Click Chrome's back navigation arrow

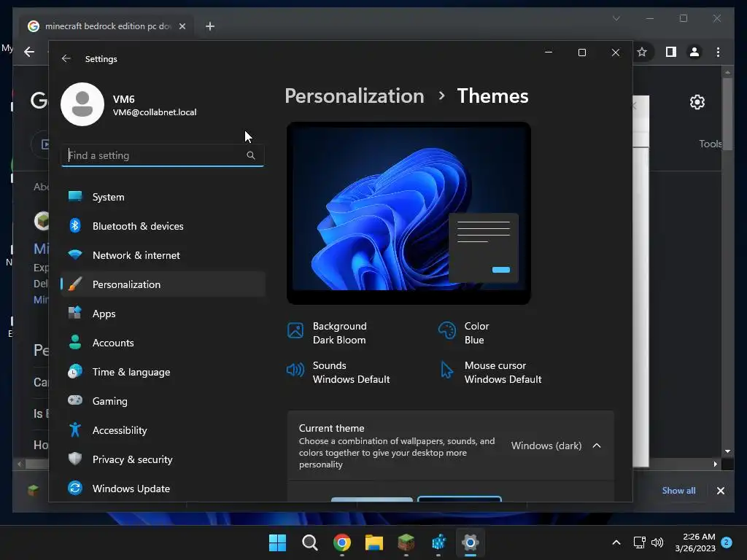[x=29, y=52]
